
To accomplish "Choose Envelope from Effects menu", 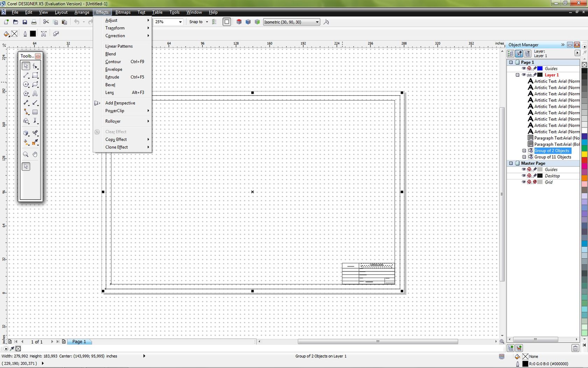I will point(122,69).
